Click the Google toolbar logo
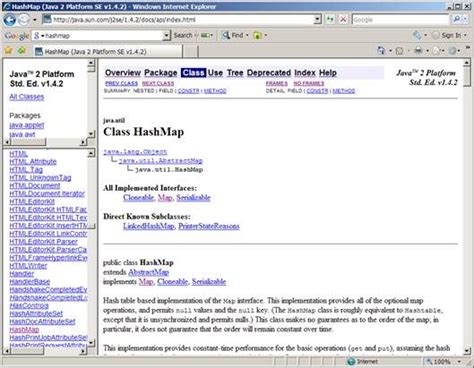The width and height of the screenshot is (474, 368). point(17,36)
